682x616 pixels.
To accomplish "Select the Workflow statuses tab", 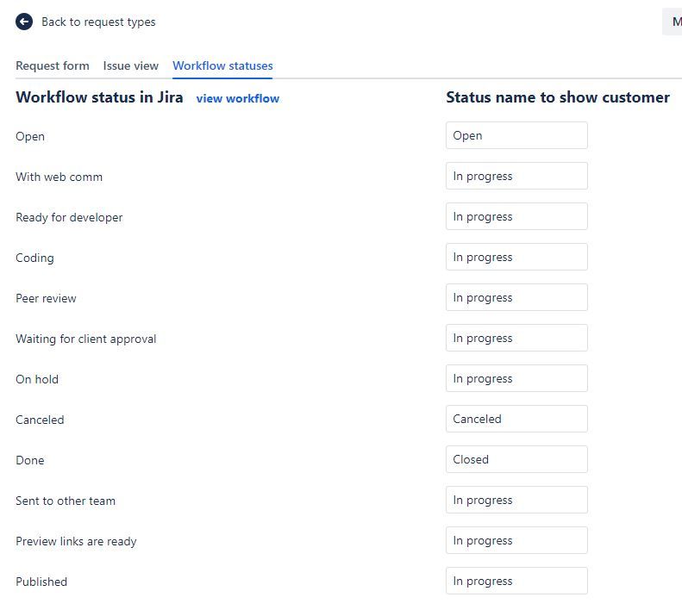I will [x=222, y=65].
